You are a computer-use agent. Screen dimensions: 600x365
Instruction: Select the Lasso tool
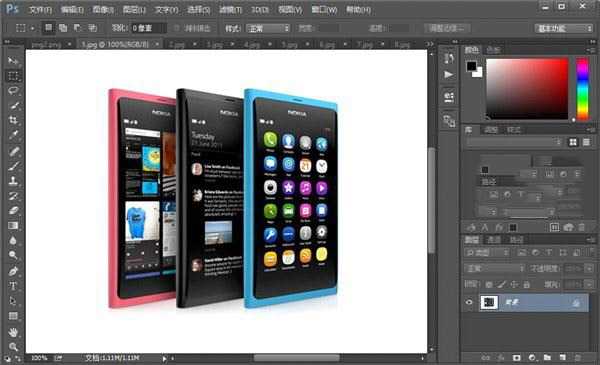point(13,91)
